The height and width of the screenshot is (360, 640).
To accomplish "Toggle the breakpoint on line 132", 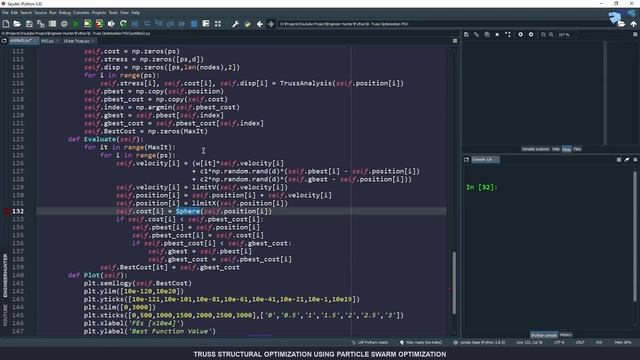I will tap(7, 211).
